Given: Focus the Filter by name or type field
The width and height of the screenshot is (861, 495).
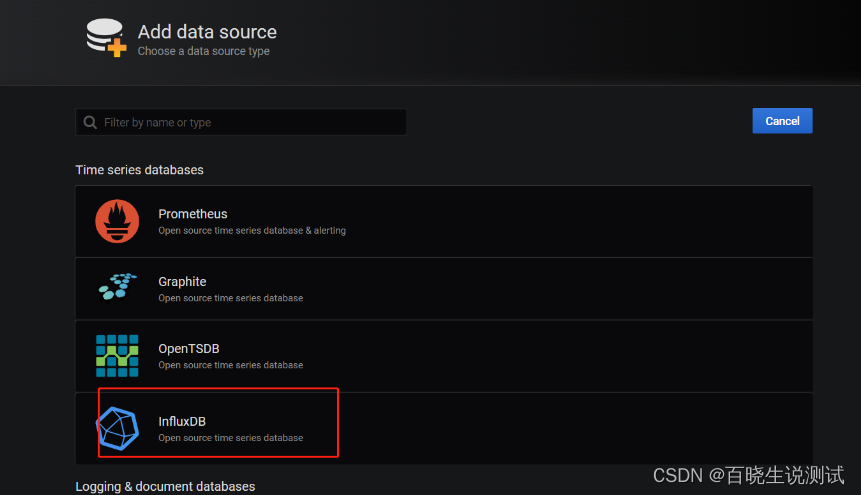Looking at the screenshot, I should point(241,122).
